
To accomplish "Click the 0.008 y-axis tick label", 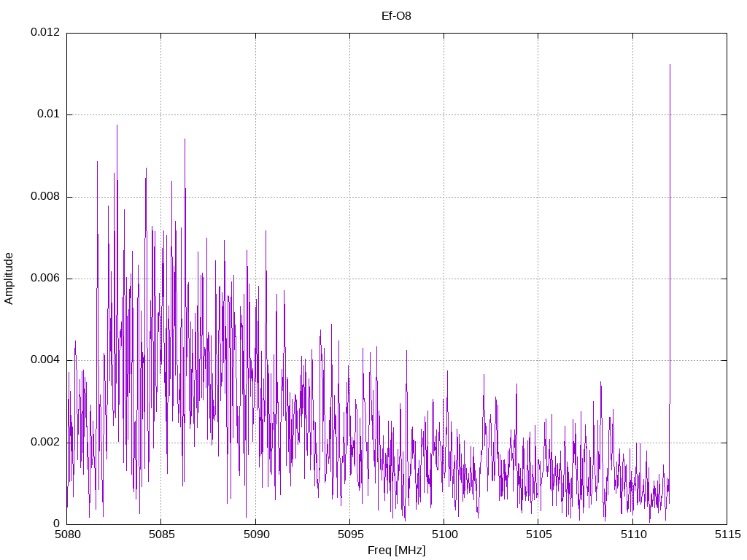I will click(x=45, y=196).
